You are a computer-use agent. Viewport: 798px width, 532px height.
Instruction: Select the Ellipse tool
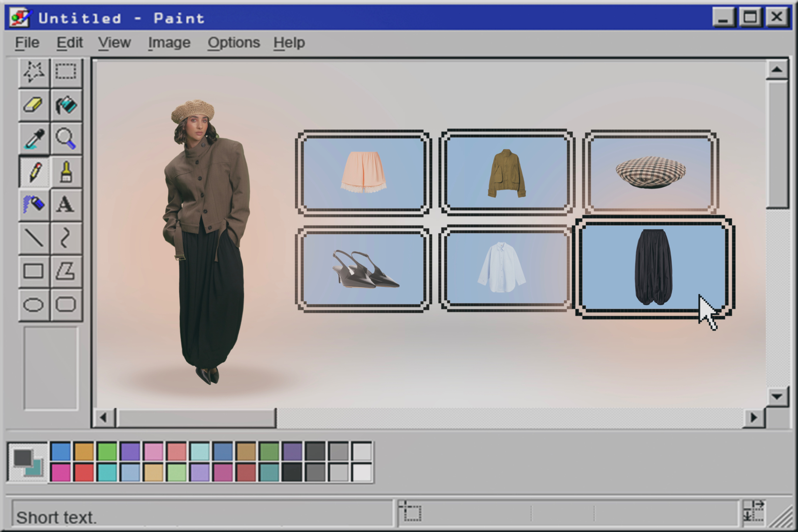34,305
